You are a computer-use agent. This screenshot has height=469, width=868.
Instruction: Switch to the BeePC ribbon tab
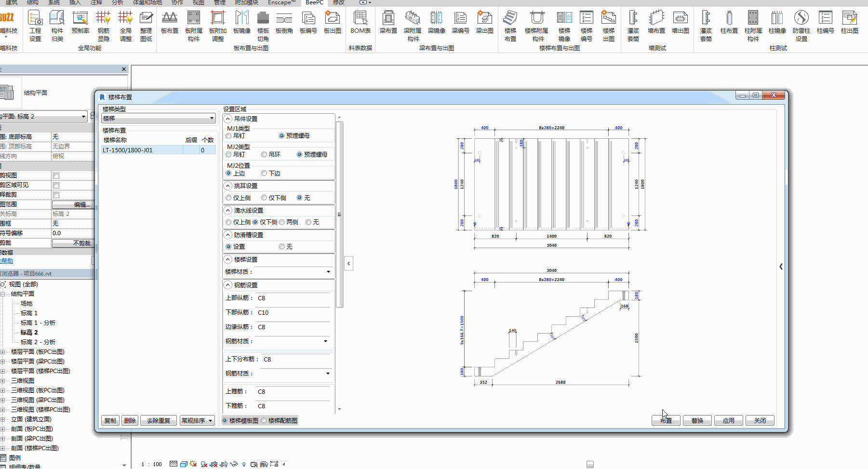[x=314, y=2]
